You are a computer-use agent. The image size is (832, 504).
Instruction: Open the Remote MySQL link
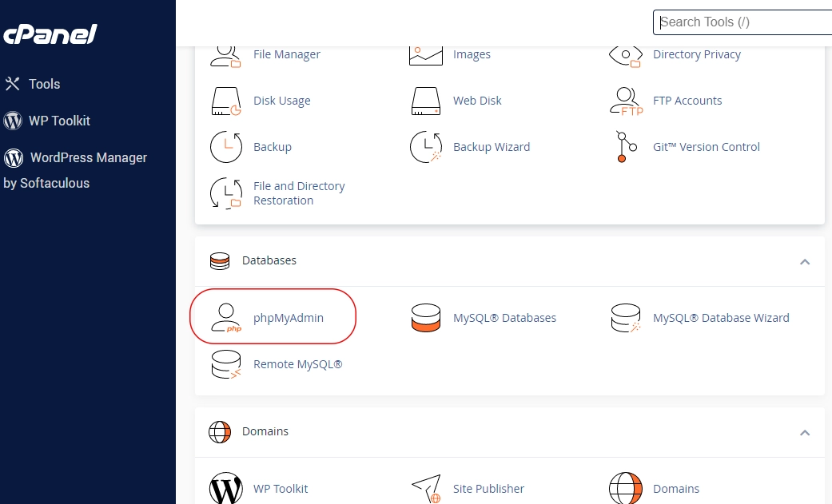(x=297, y=364)
